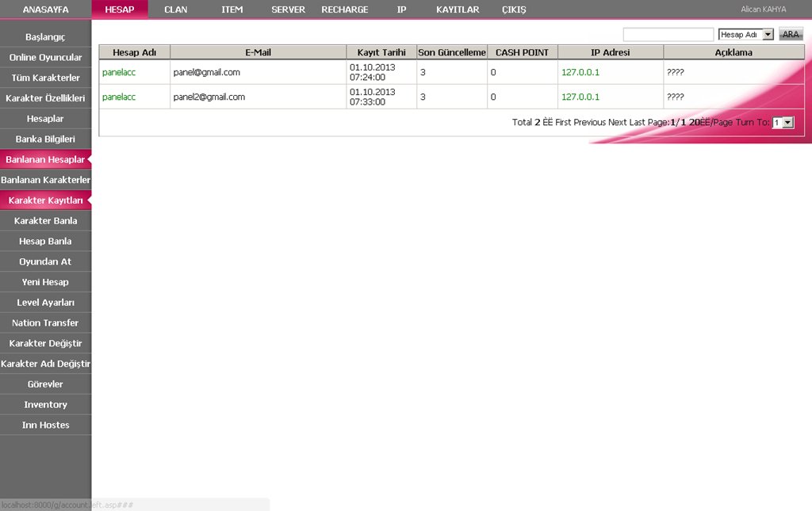Open Görevler in sidebar
The height and width of the screenshot is (511, 812).
click(x=45, y=384)
